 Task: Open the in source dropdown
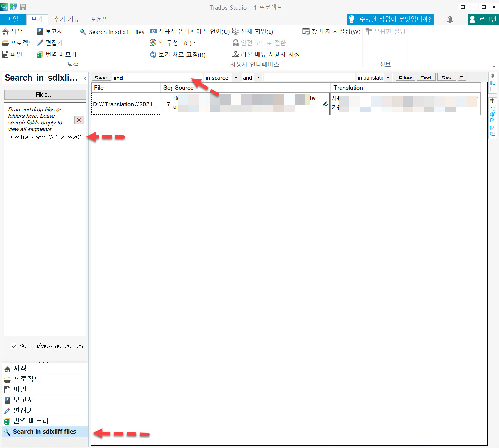pyautogui.click(x=236, y=78)
